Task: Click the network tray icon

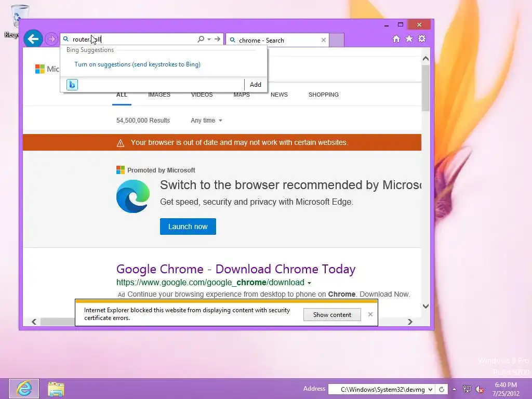Action: pyautogui.click(x=467, y=390)
